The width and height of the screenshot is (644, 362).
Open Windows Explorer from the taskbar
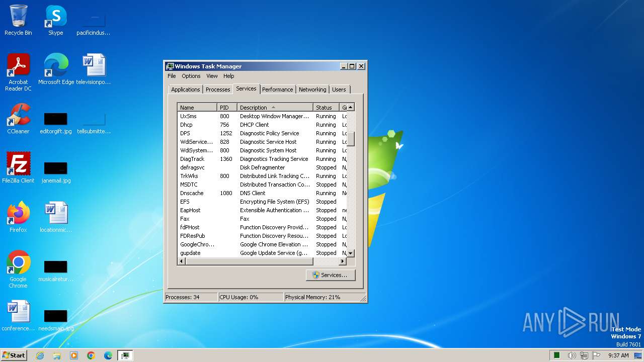57,355
